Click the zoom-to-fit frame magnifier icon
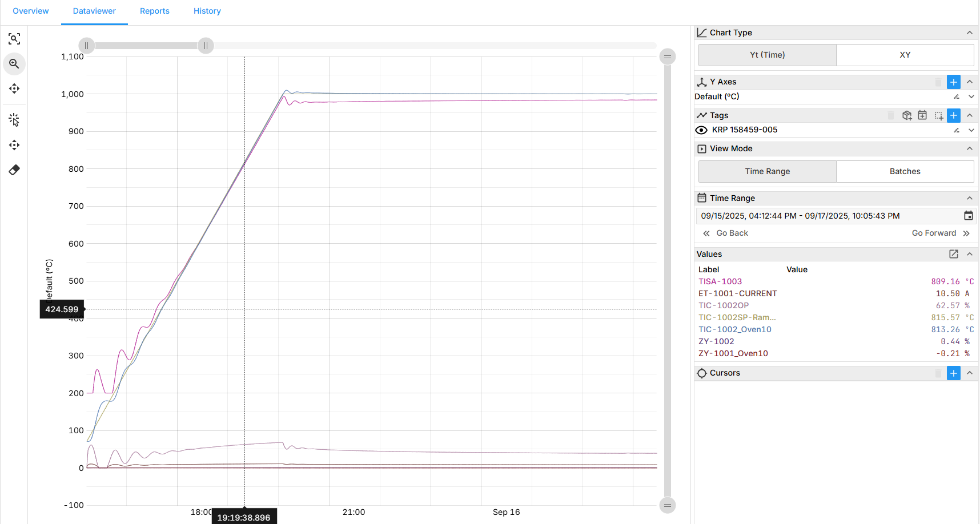This screenshot has width=980, height=524. 14,39
